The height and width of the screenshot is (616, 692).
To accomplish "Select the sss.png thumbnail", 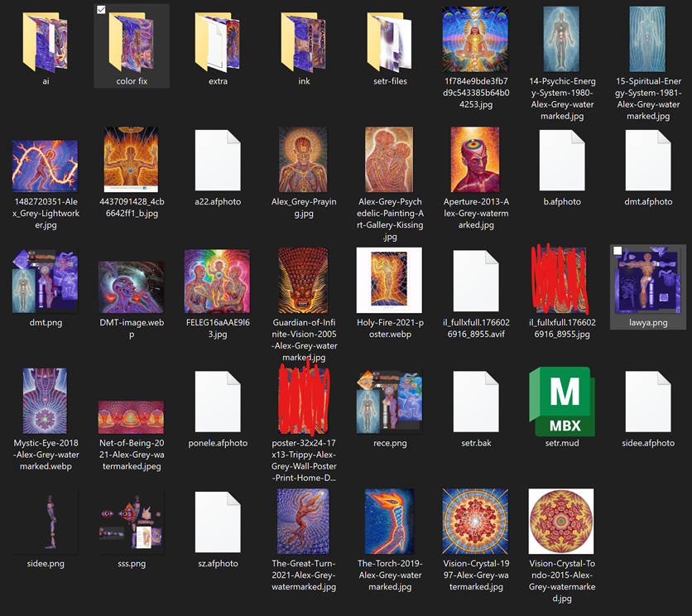I will pos(131,522).
